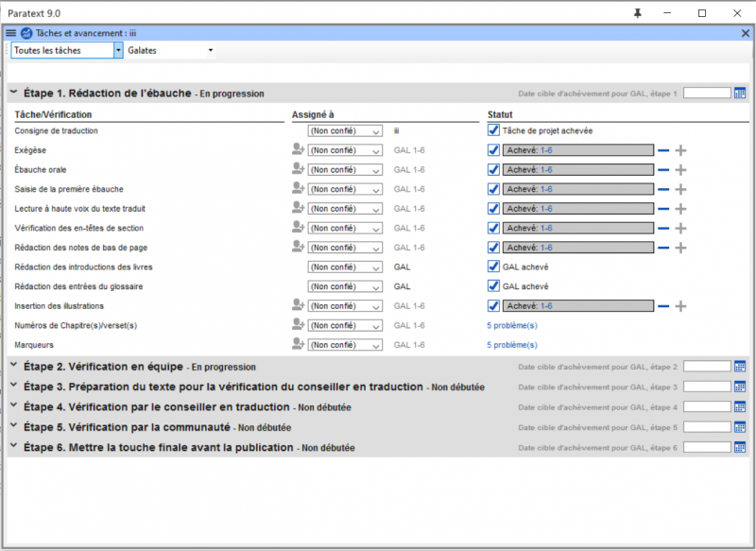Click the Achevé: 1-6 bar for Saisie de la première ébauche
The height and width of the screenshot is (551, 756).
[578, 189]
